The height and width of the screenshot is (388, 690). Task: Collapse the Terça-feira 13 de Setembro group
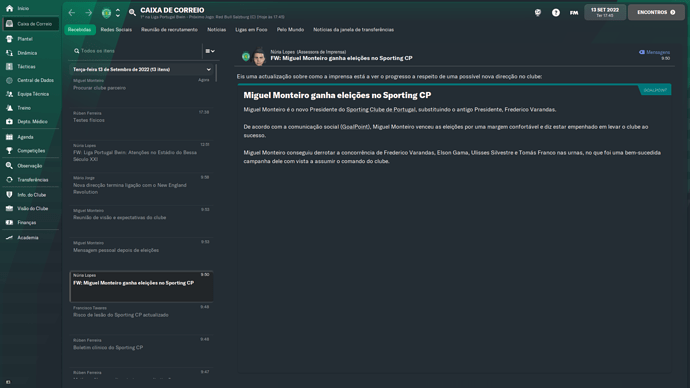[209, 70]
